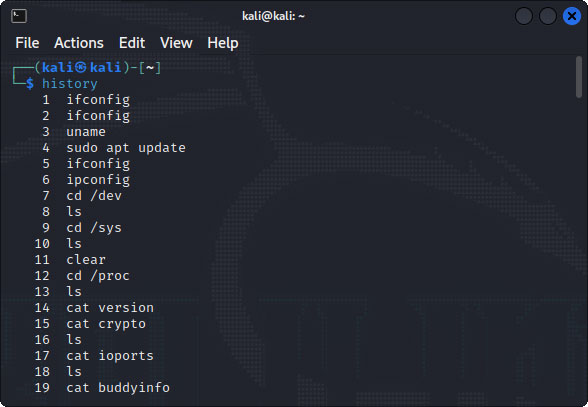This screenshot has width=588, height=407.
Task: Click the 'uname' entry on line 3
Action: tap(86, 132)
